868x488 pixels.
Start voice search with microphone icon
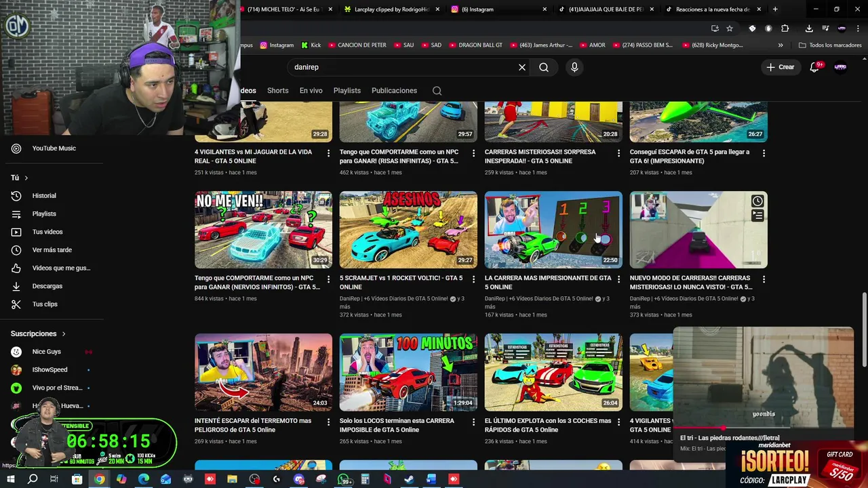(574, 67)
